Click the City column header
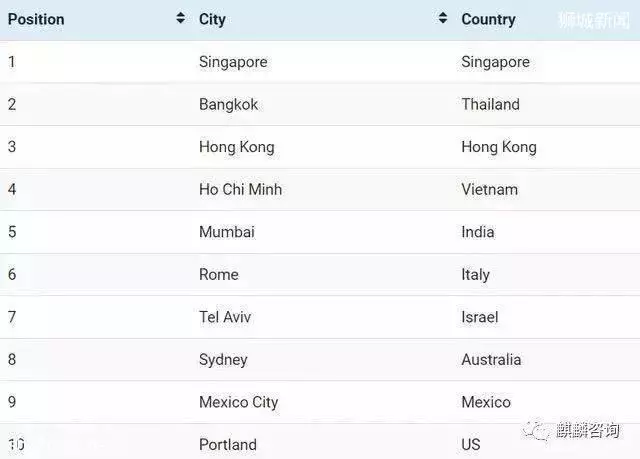 (212, 20)
